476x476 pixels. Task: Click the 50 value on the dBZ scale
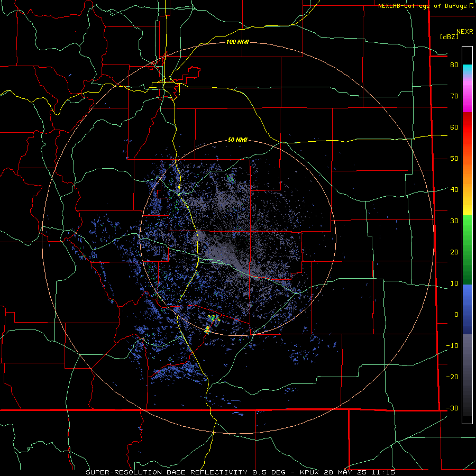[x=454, y=159]
